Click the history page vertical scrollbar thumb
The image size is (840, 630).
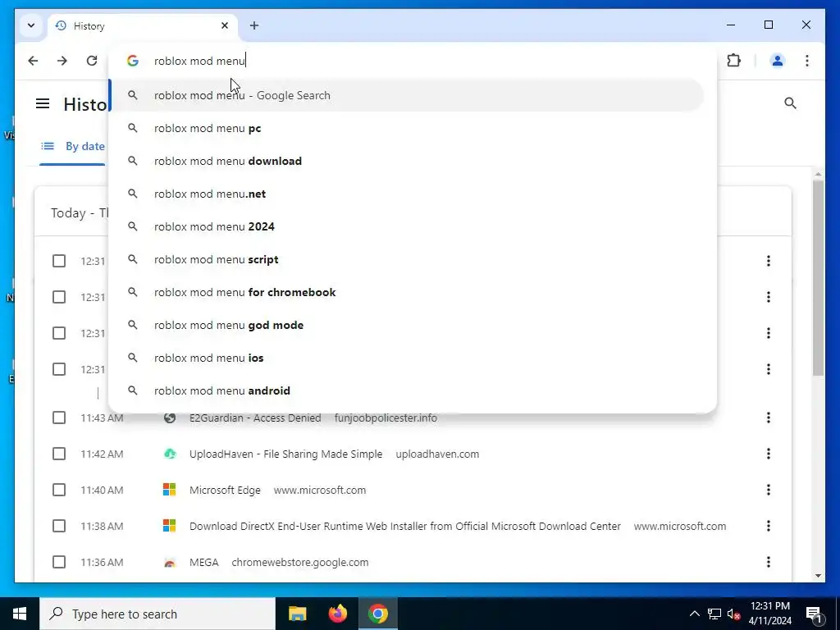(818, 277)
